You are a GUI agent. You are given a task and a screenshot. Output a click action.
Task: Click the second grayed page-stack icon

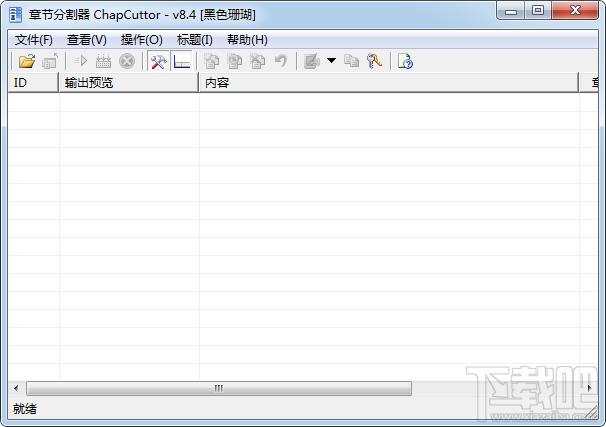tap(235, 61)
